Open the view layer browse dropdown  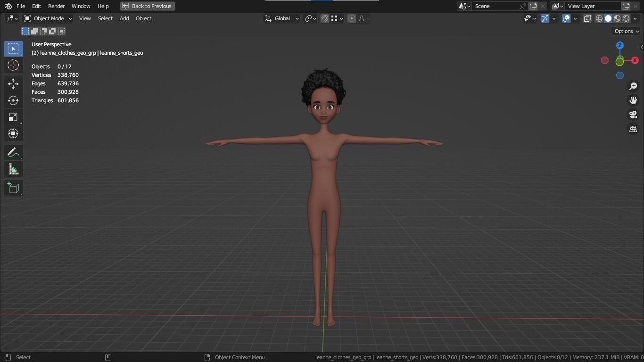click(557, 6)
